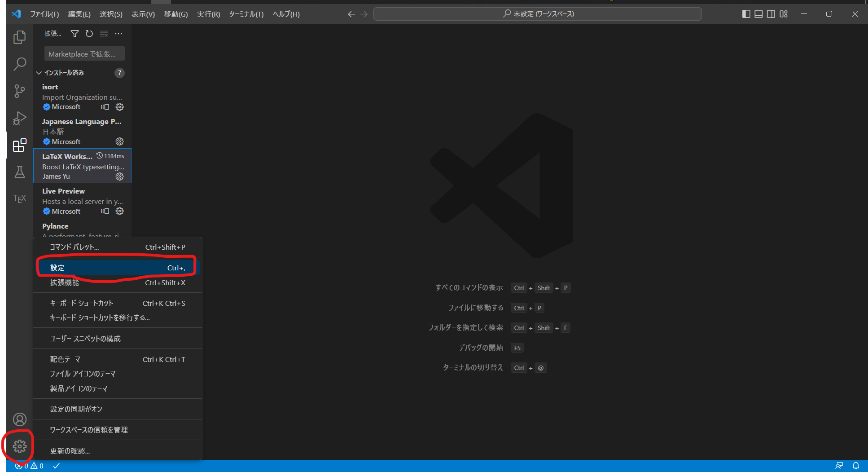Filter extensions with the funnel icon
868x472 pixels.
click(x=75, y=34)
